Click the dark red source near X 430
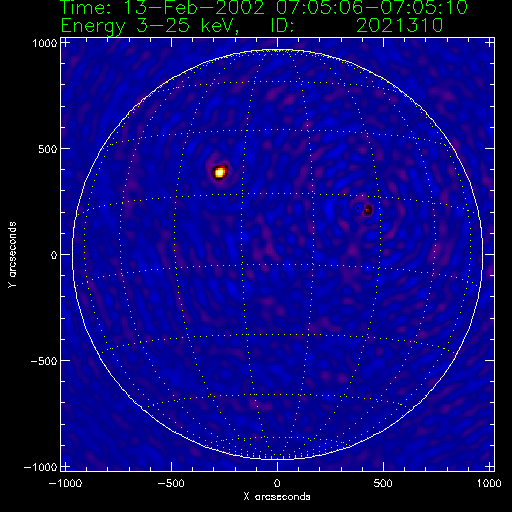This screenshot has height=512, width=512. [368, 210]
